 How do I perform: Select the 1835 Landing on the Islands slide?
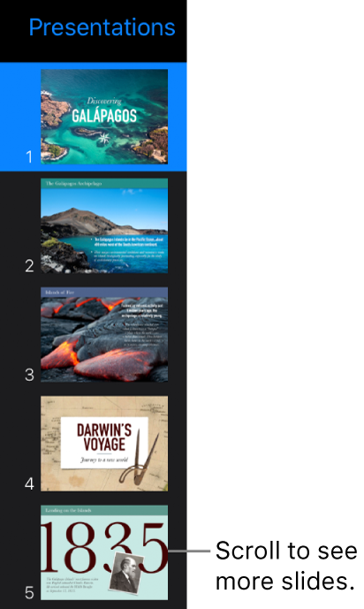coord(104,552)
